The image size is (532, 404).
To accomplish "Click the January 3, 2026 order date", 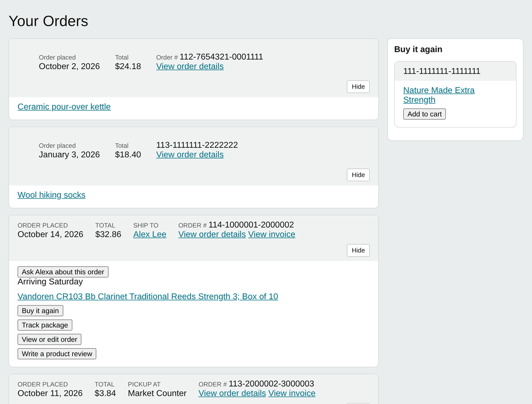I will tap(69, 155).
